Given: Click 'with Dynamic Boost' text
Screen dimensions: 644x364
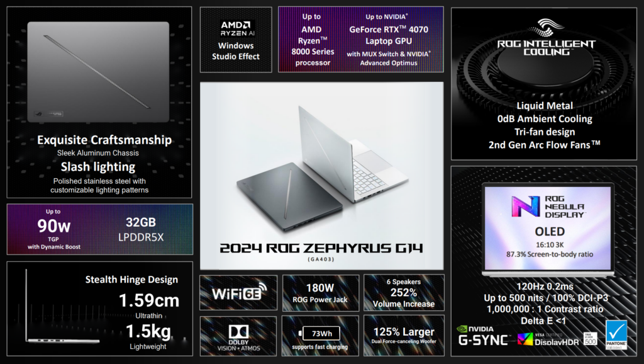Looking at the screenshot, I should [x=54, y=247].
